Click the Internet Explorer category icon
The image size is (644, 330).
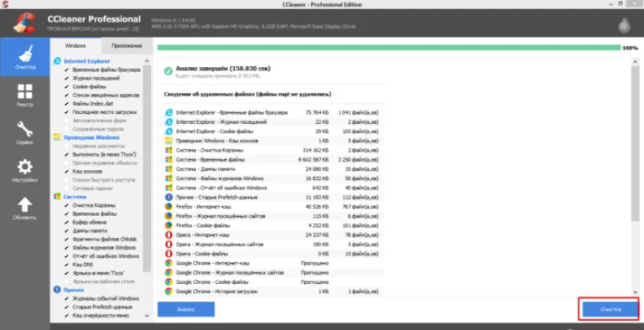click(x=57, y=61)
